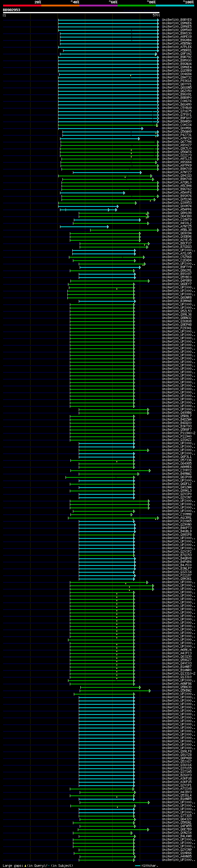Image resolution: width=197 pixels, height=868 pixels.
Task: Select the UniRef100_A5APP6 entry
Action: [176, 209]
